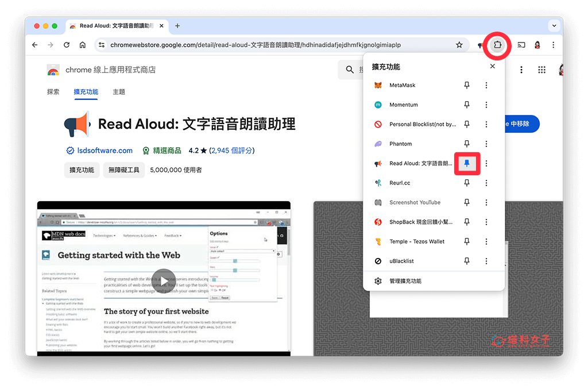Pin the uBlacklist extension
The height and width of the screenshot is (389, 588).
click(466, 261)
